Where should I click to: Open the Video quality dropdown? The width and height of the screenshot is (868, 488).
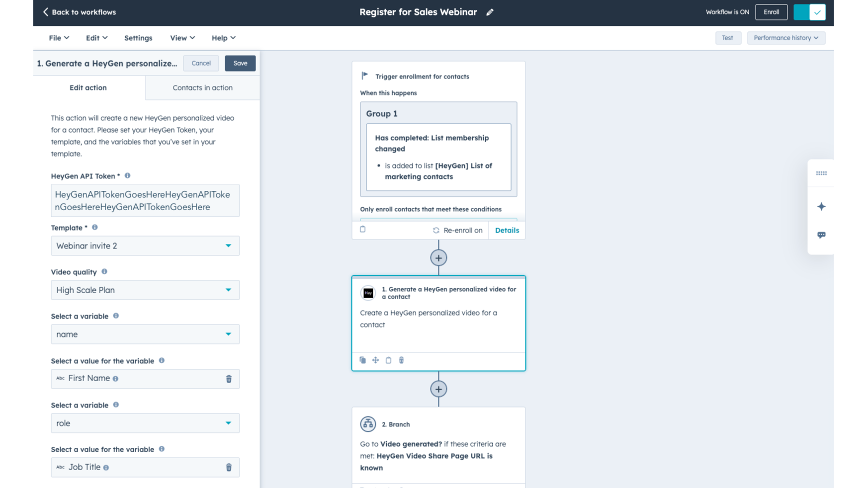(x=145, y=290)
